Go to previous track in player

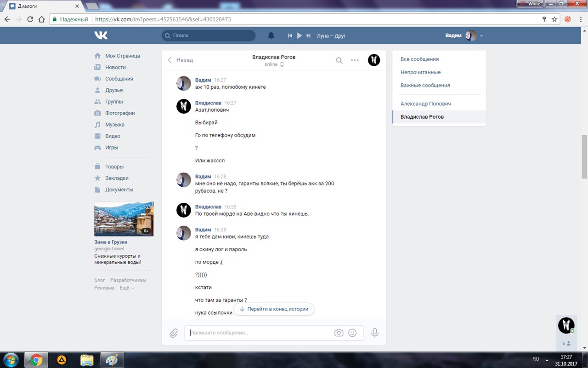coord(290,35)
